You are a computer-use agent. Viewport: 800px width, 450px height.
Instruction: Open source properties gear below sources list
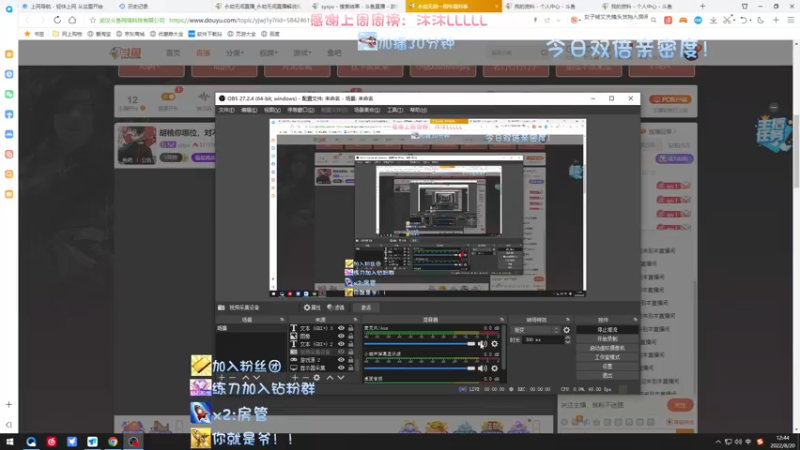[317, 378]
